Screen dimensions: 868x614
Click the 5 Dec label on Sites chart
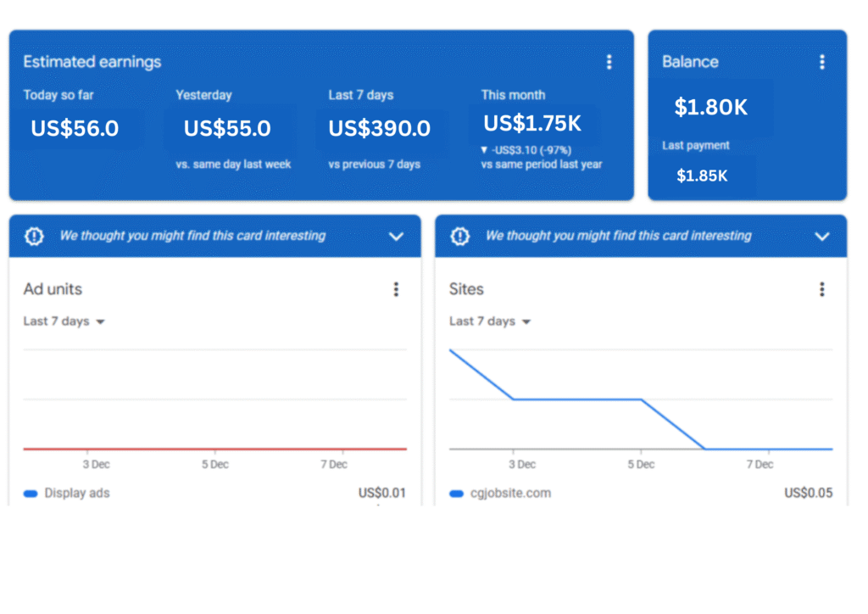641,465
